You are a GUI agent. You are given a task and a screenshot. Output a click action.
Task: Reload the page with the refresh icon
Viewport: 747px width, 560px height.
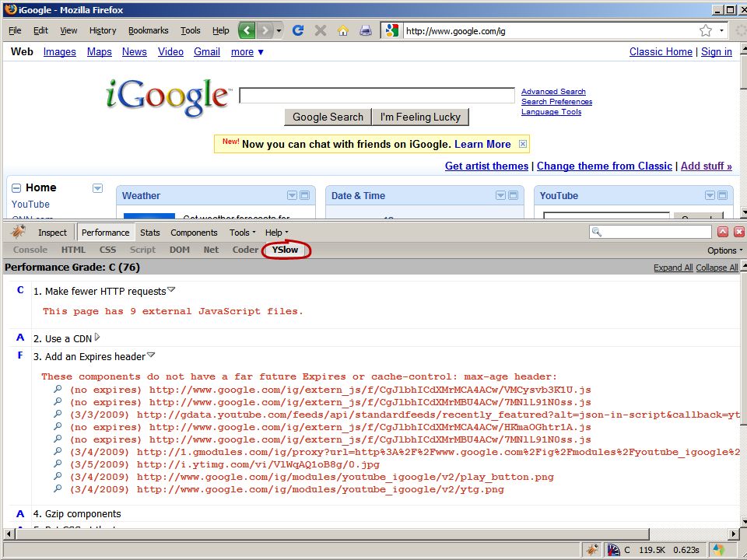pos(298,30)
